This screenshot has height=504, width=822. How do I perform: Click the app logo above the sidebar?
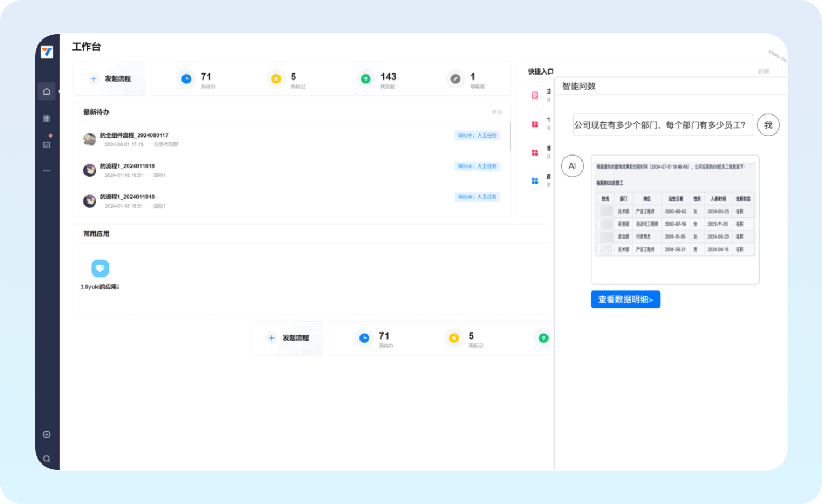[x=47, y=52]
